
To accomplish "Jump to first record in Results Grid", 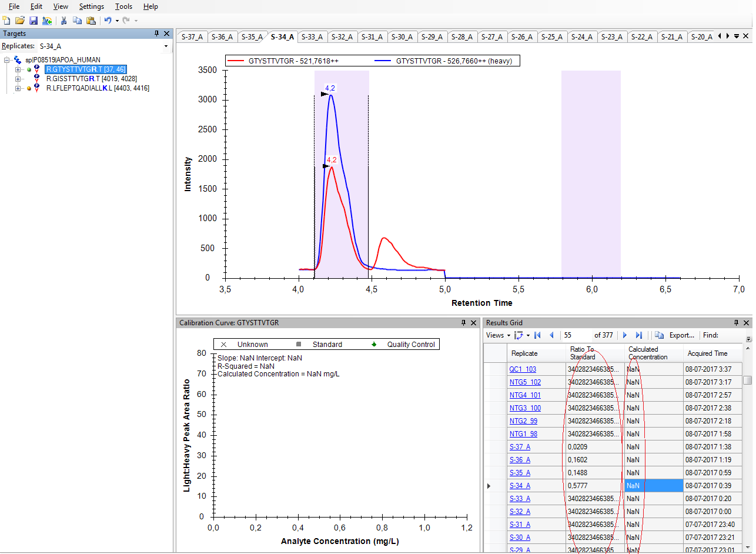I will [x=537, y=335].
